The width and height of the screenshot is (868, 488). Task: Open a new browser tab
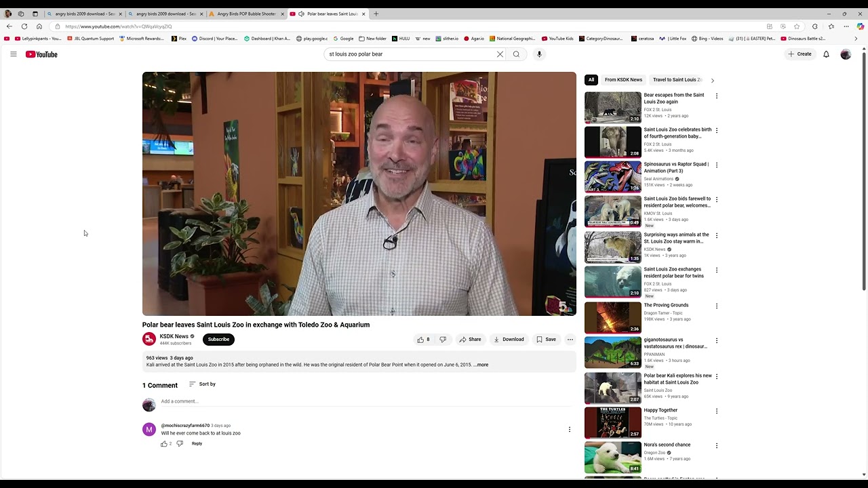[376, 14]
